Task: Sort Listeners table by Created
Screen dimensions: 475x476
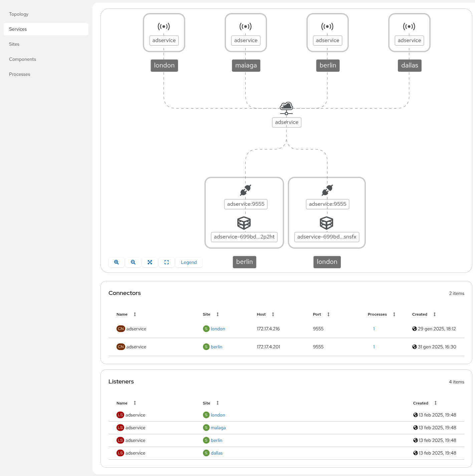Action: (435, 403)
